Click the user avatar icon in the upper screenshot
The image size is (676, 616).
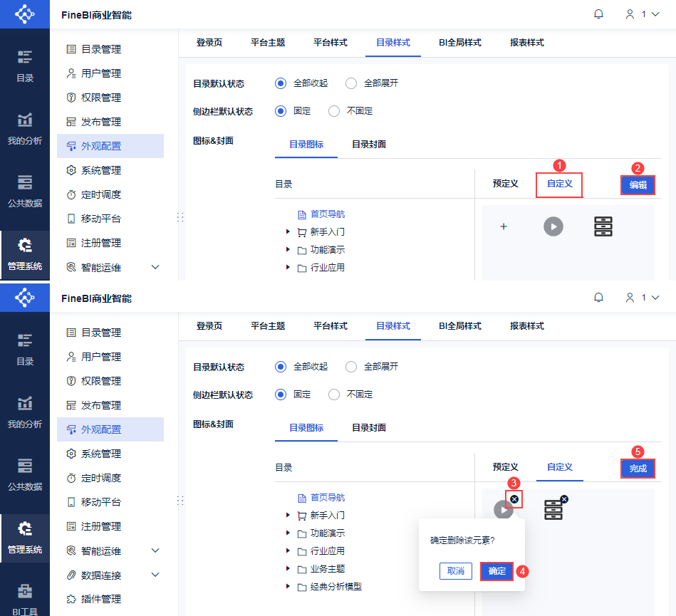click(x=630, y=14)
